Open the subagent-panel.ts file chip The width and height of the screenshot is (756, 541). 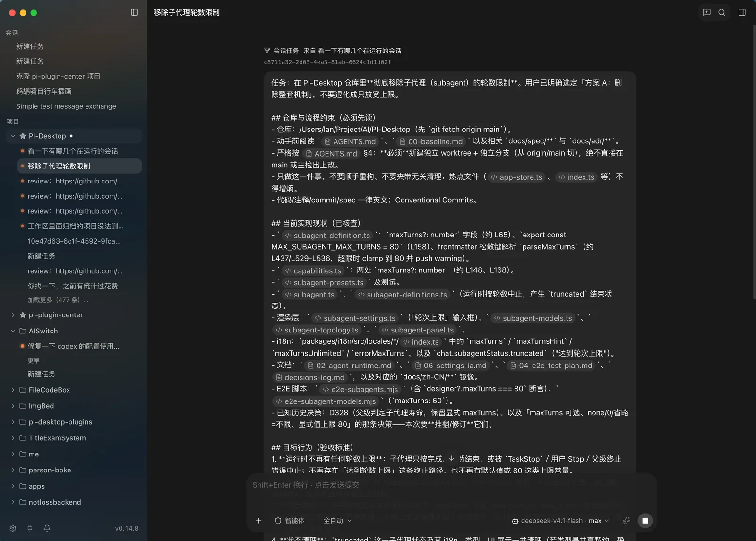tap(418, 330)
